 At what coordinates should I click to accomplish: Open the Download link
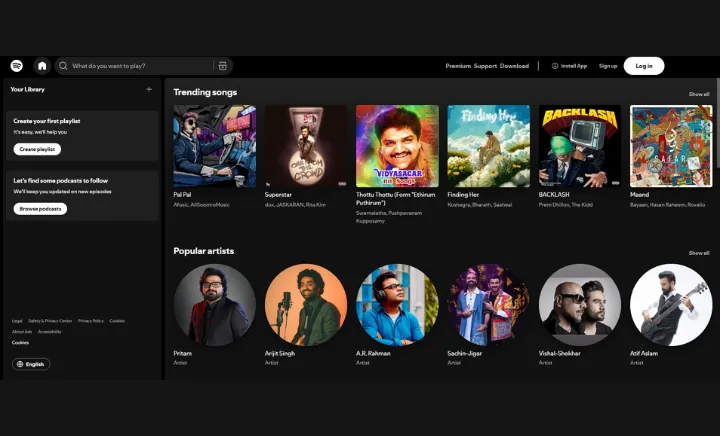point(514,66)
